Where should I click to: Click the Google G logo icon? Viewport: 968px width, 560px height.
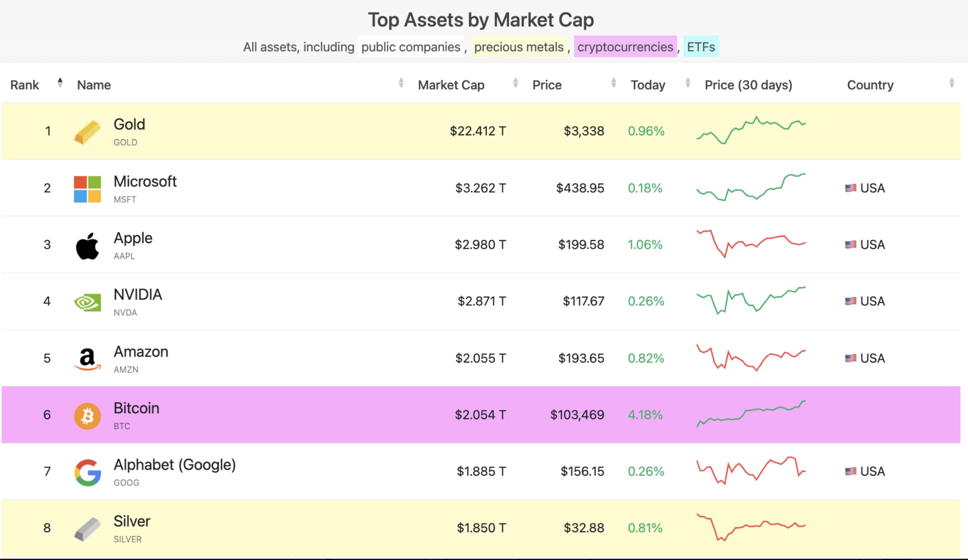tap(87, 473)
